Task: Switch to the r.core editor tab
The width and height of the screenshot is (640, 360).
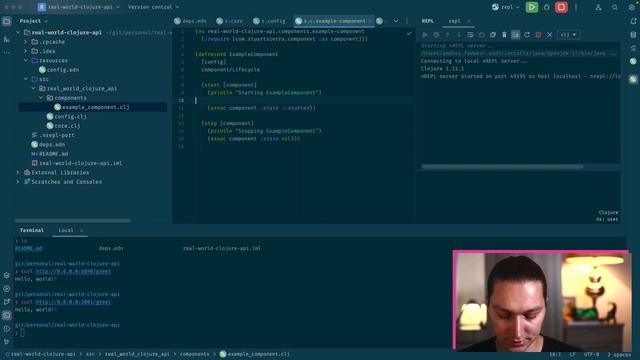Action: [229, 21]
